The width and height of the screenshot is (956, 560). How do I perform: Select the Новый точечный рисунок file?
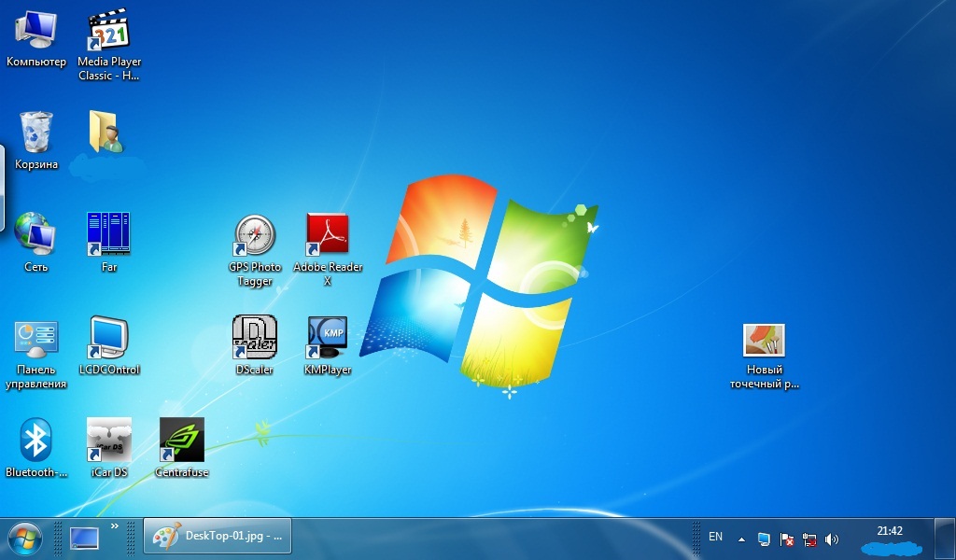coord(764,342)
